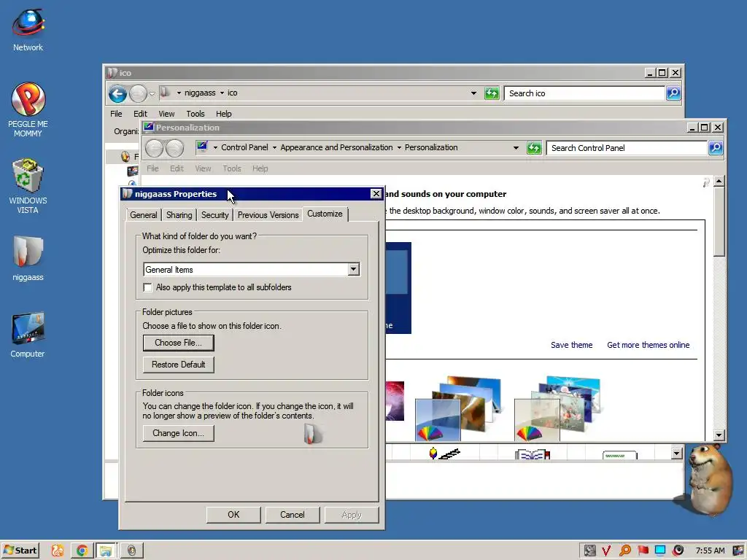Open the Network desktop icon
747x560 pixels.
click(28, 30)
